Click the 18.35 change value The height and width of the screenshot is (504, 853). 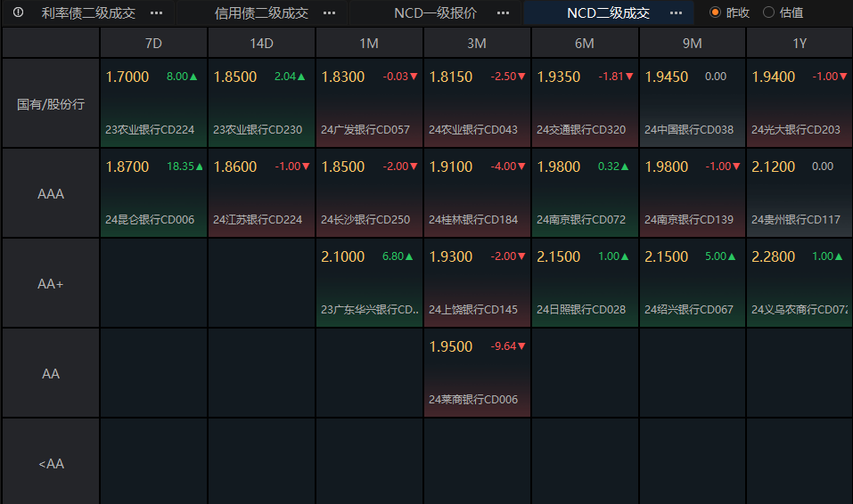click(x=181, y=167)
